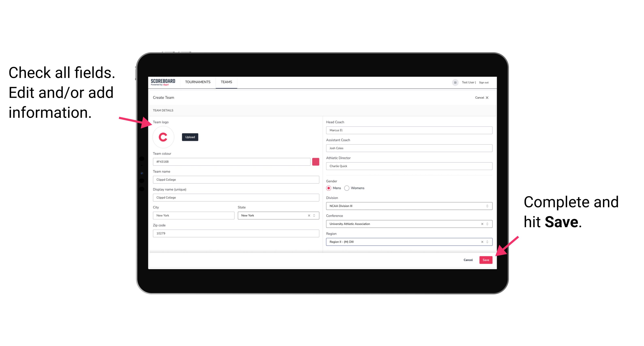Viewport: 644px width, 346px height.
Task: Click the red color swatch next to hex code
Action: [x=316, y=162]
